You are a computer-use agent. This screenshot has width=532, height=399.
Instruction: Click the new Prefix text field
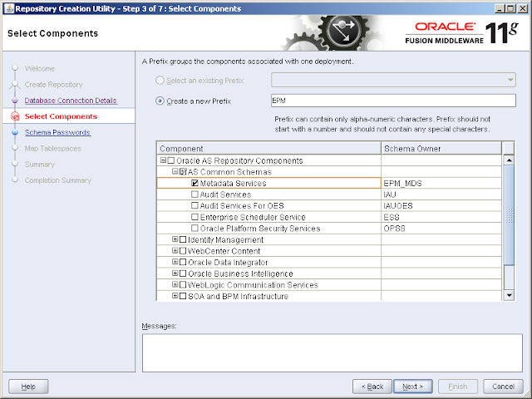(393, 101)
